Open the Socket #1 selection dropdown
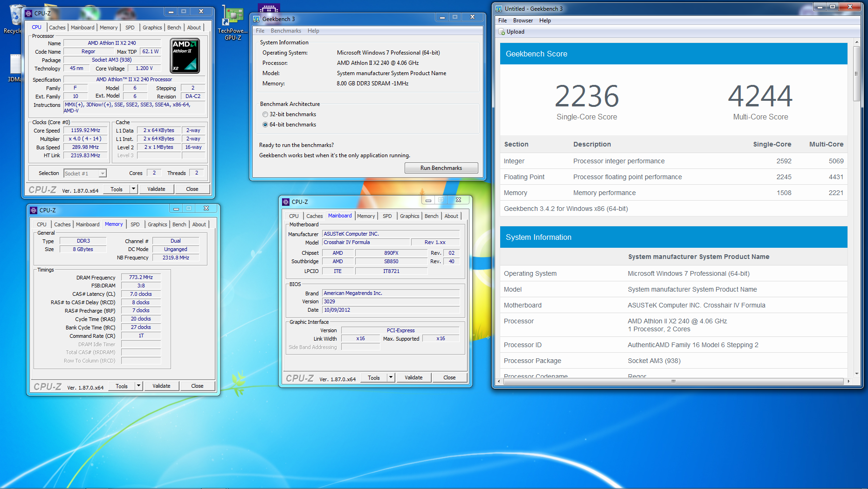The image size is (868, 489). point(85,173)
